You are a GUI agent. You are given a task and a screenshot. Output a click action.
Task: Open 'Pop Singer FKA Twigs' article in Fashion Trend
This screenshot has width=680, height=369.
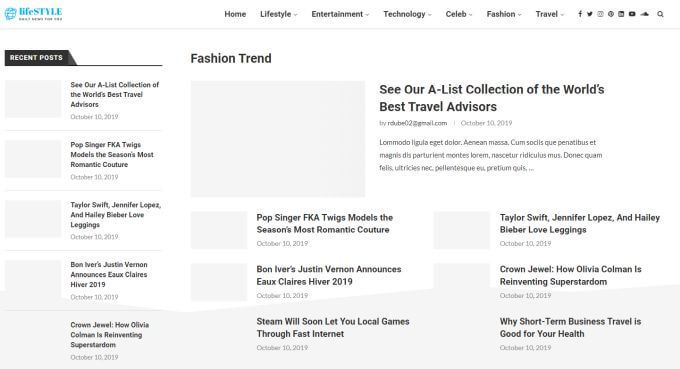click(x=324, y=223)
